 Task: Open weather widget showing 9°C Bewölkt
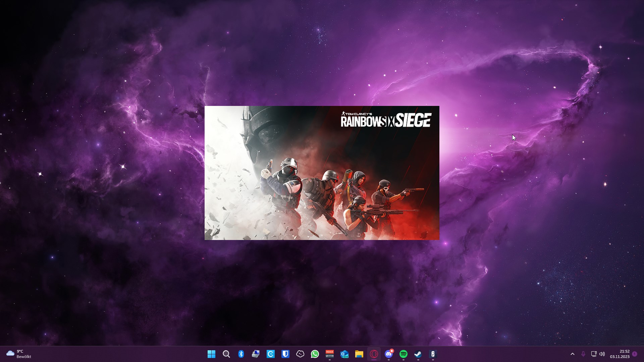[x=19, y=354]
